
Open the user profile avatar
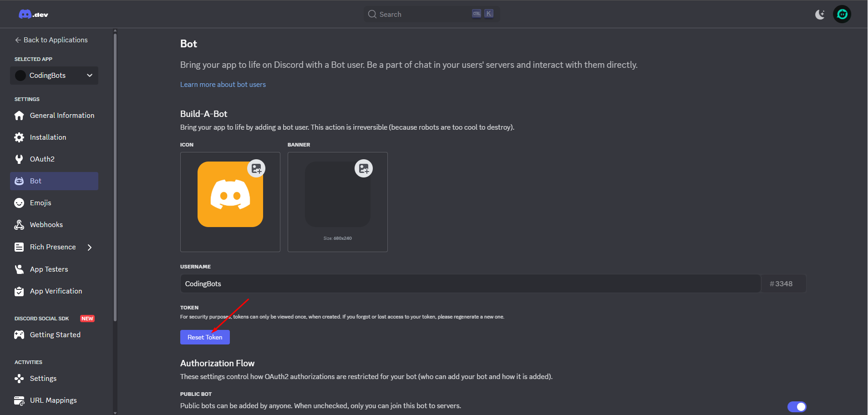[842, 14]
